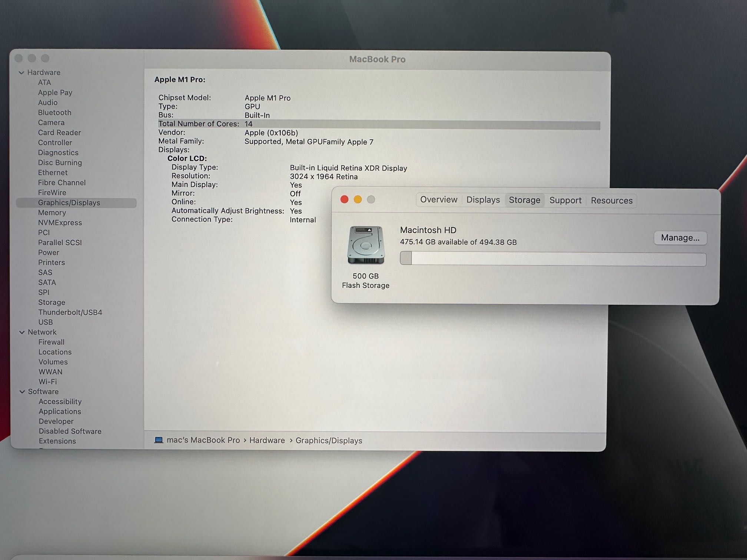The width and height of the screenshot is (747, 560).
Task: Click Graphics/Displays in the path bar
Action: pos(329,441)
